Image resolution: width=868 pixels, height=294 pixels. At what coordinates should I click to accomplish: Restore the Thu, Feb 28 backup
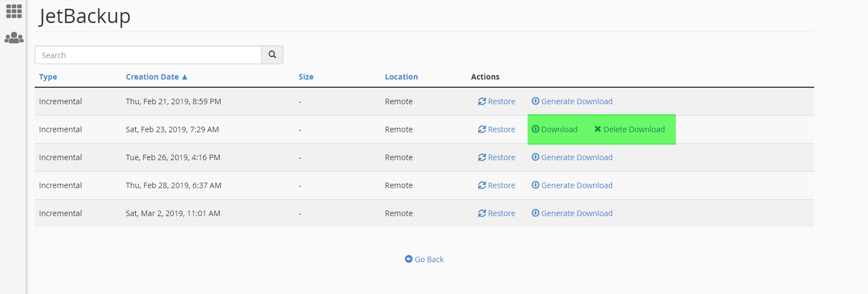497,185
